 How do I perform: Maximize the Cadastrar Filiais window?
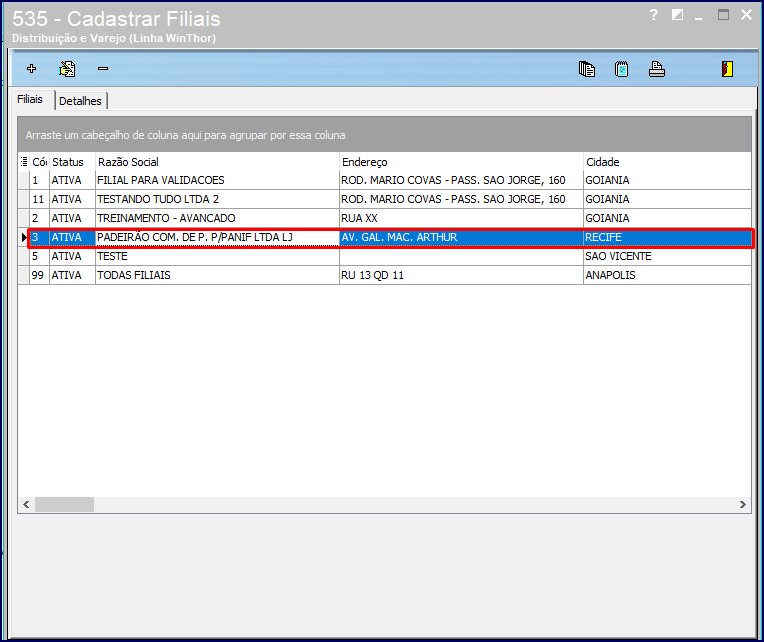724,15
